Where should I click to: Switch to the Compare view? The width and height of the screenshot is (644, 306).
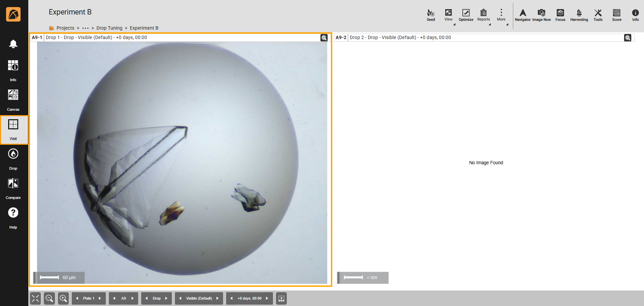pyautogui.click(x=13, y=188)
